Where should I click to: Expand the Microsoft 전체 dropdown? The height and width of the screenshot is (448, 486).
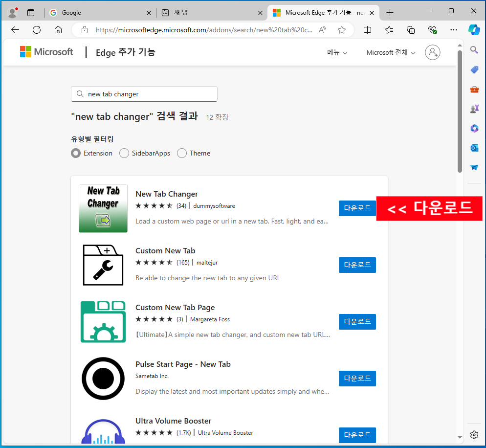391,53
